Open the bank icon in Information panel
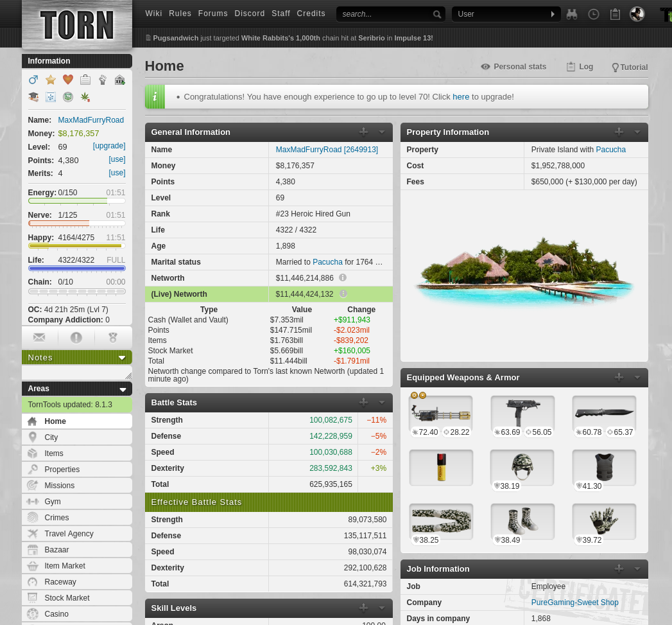Image resolution: width=672 pixels, height=625 pixels. point(119,80)
